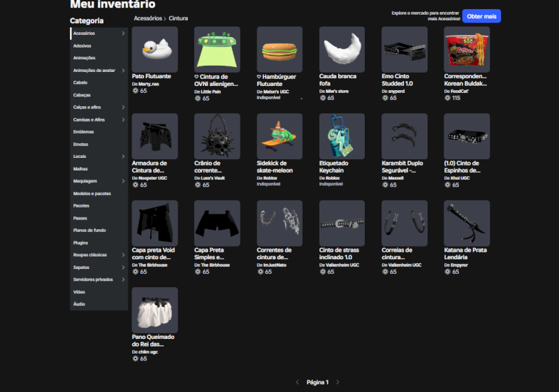Open the Emo Cinto Studded 1.0 thumbnail
This screenshot has height=392, width=559.
click(x=405, y=50)
